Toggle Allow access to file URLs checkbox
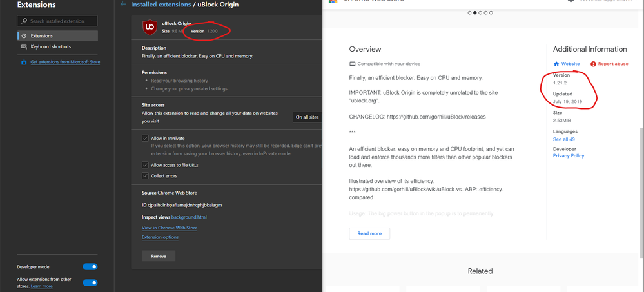 145,164
